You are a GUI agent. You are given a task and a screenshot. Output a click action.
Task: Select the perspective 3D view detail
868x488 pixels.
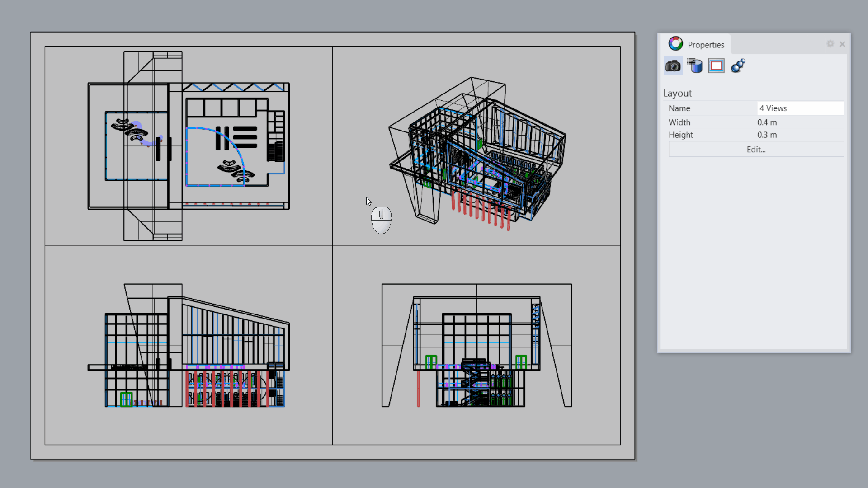coord(476,146)
